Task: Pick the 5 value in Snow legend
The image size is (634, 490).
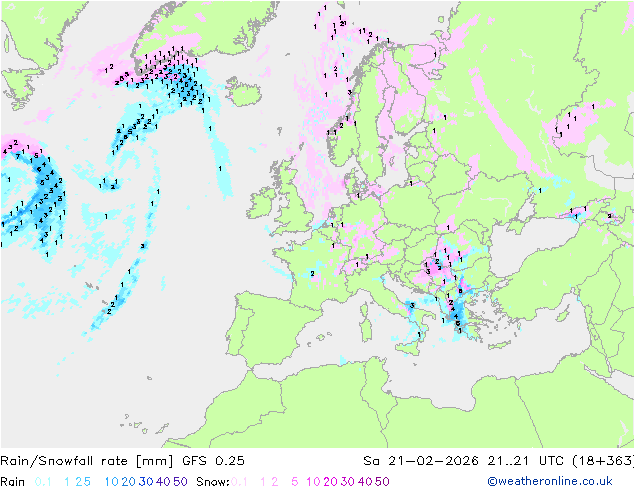Action: pyautogui.click(x=295, y=482)
